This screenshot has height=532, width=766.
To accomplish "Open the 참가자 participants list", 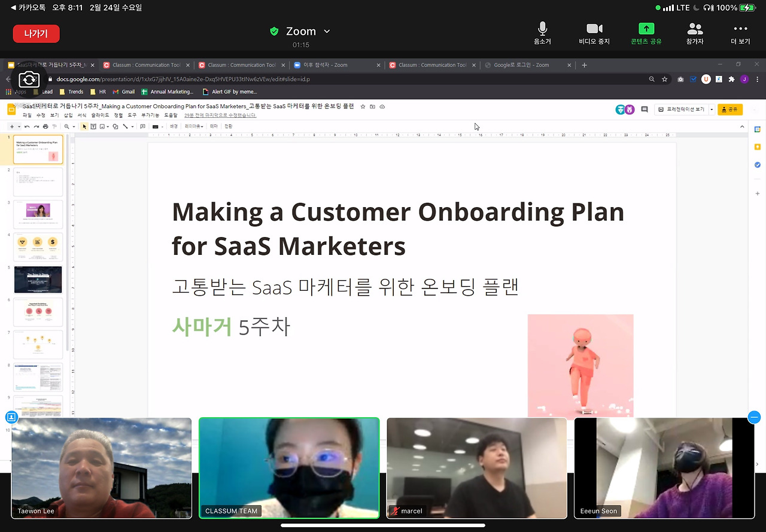I will click(x=695, y=34).
